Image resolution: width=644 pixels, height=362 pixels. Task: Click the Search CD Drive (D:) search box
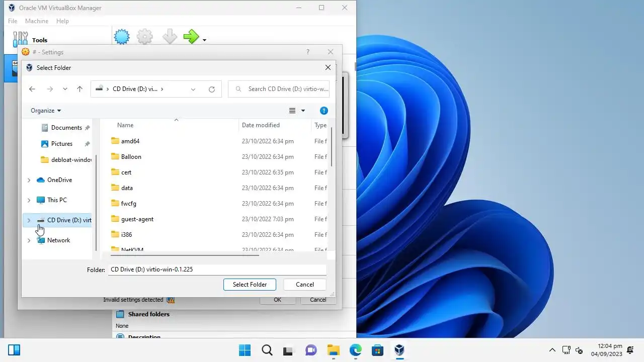pos(279,89)
